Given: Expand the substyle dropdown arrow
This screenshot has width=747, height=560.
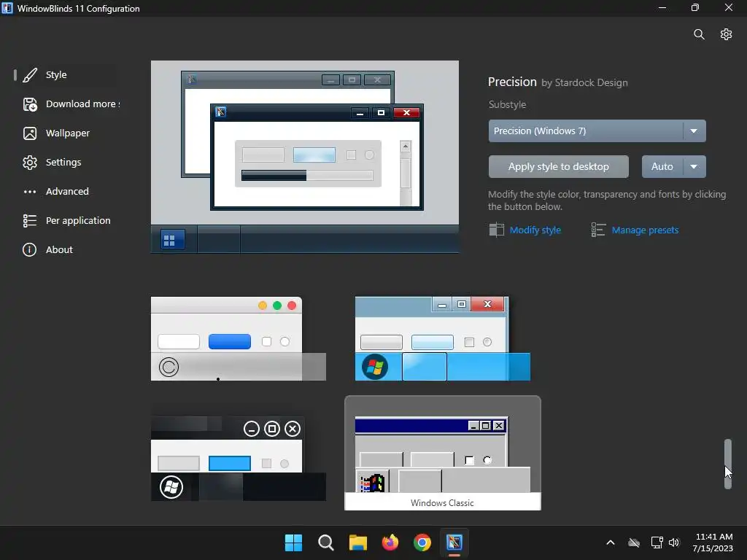Looking at the screenshot, I should tap(694, 131).
